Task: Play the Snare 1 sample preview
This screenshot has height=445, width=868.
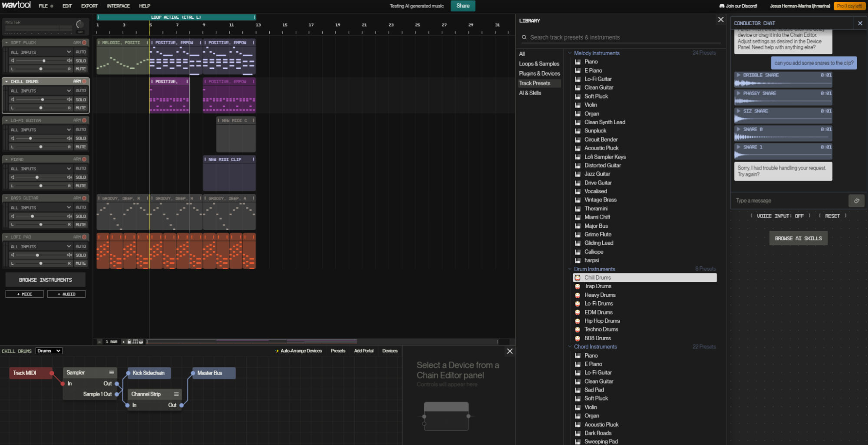Action: (x=738, y=147)
